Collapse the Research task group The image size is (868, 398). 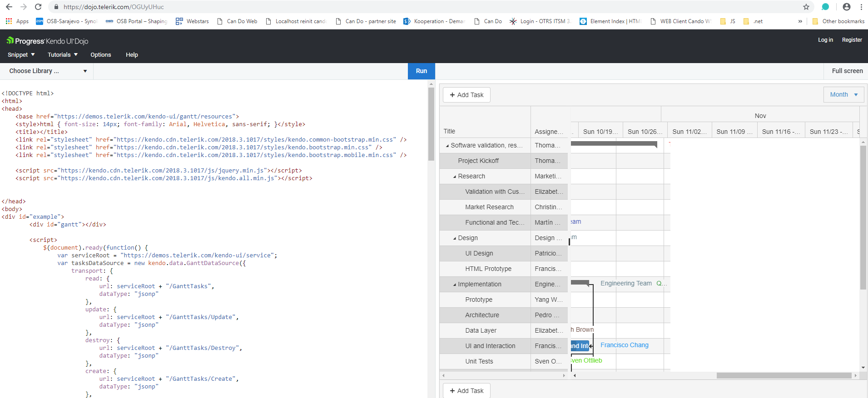pyautogui.click(x=455, y=177)
